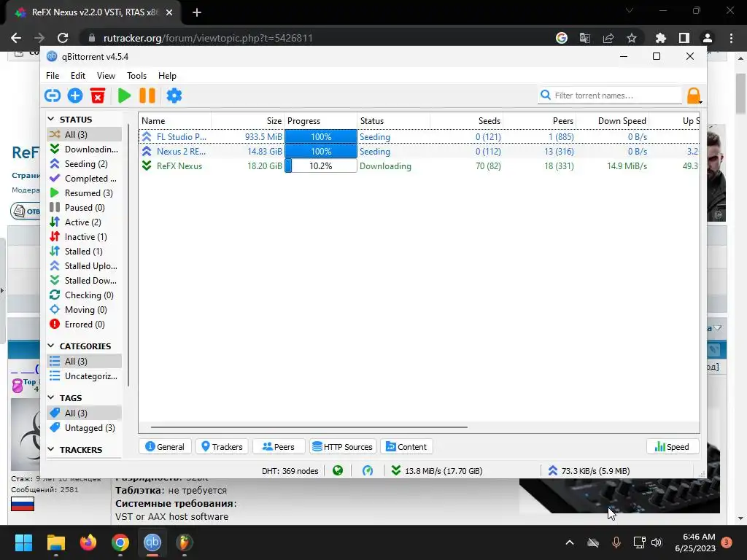Screen dimensions: 747x560
Task: Click the upload speed 73.3 KiB/s status
Action: click(x=589, y=471)
